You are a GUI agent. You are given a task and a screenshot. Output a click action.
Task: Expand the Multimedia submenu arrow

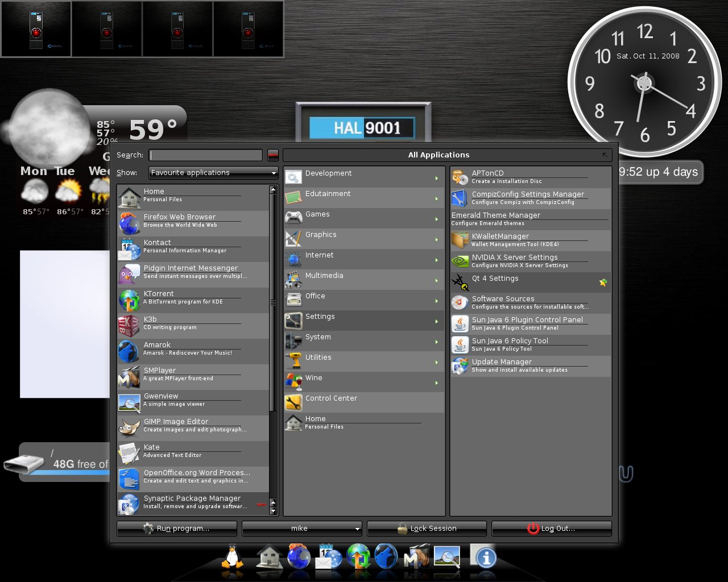coord(437,280)
